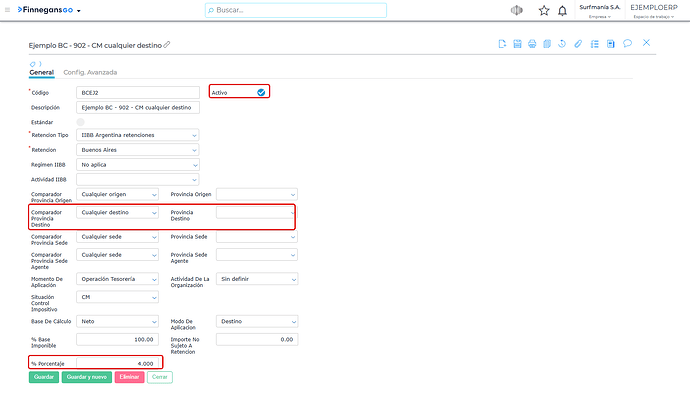Open the Momento De Aplicación dropdown

(x=117, y=279)
